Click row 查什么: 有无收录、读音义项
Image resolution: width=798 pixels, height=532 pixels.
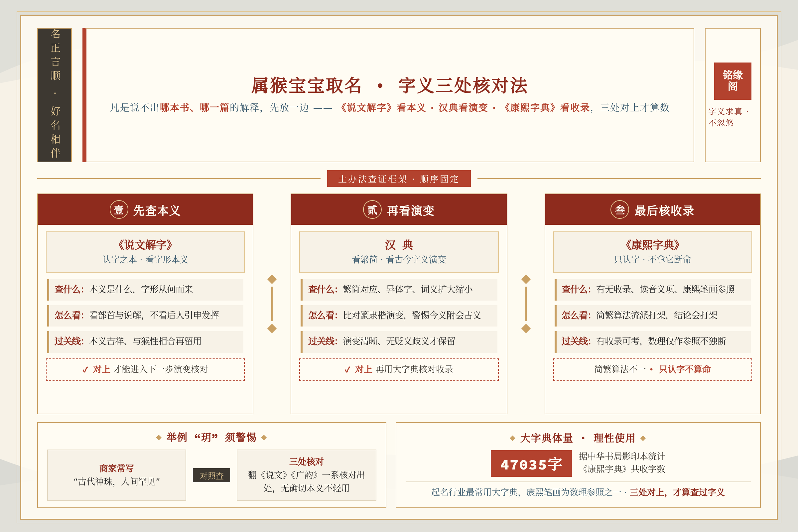(x=652, y=289)
